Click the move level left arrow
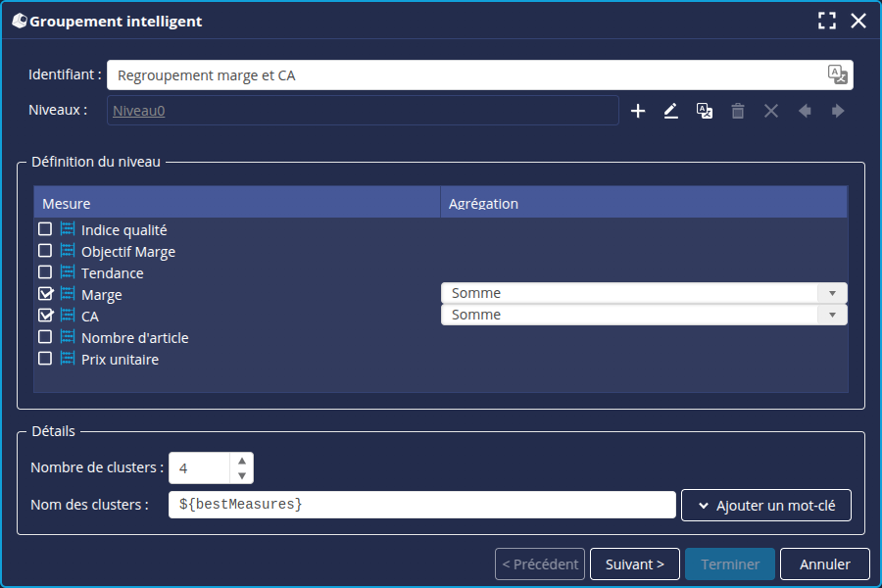Image resolution: width=882 pixels, height=588 pixels. pos(805,112)
